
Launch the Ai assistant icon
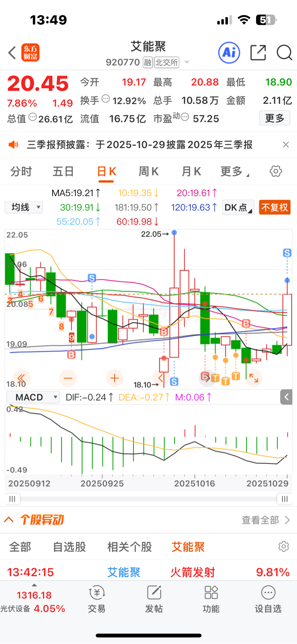click(229, 53)
